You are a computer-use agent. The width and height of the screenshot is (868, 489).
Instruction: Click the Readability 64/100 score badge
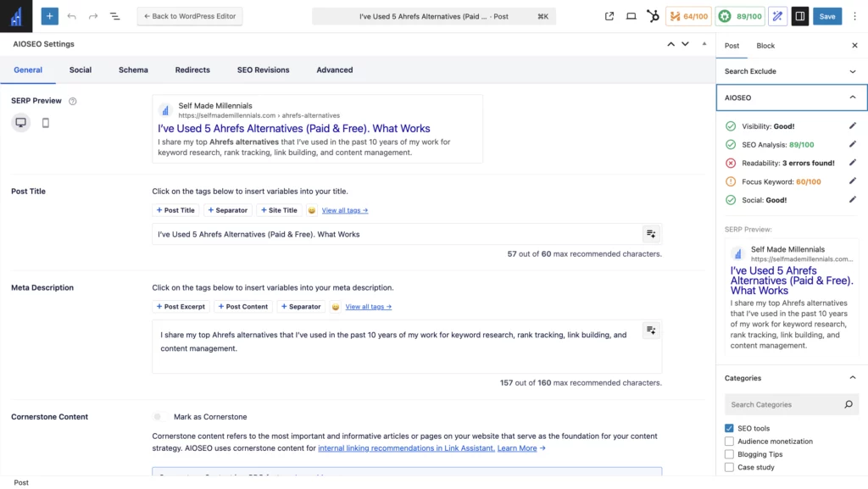(x=688, y=15)
